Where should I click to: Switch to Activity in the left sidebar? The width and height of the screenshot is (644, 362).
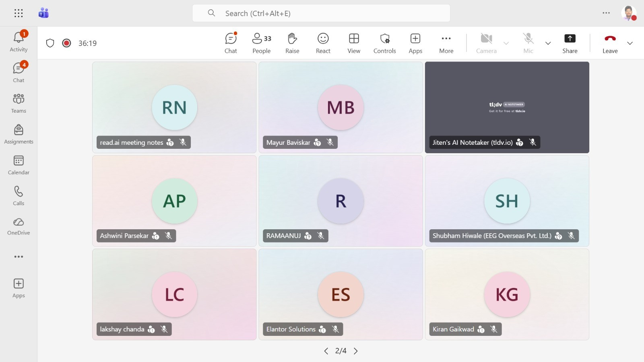19,42
